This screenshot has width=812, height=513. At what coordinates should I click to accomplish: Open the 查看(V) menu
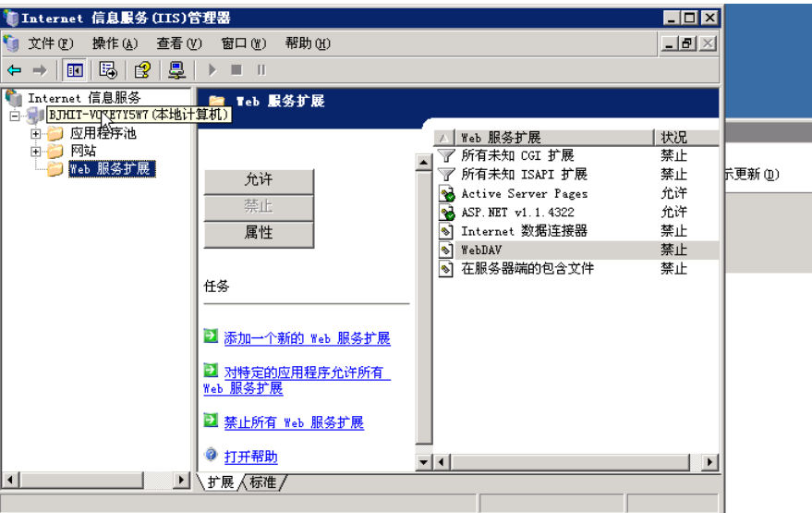pos(178,43)
